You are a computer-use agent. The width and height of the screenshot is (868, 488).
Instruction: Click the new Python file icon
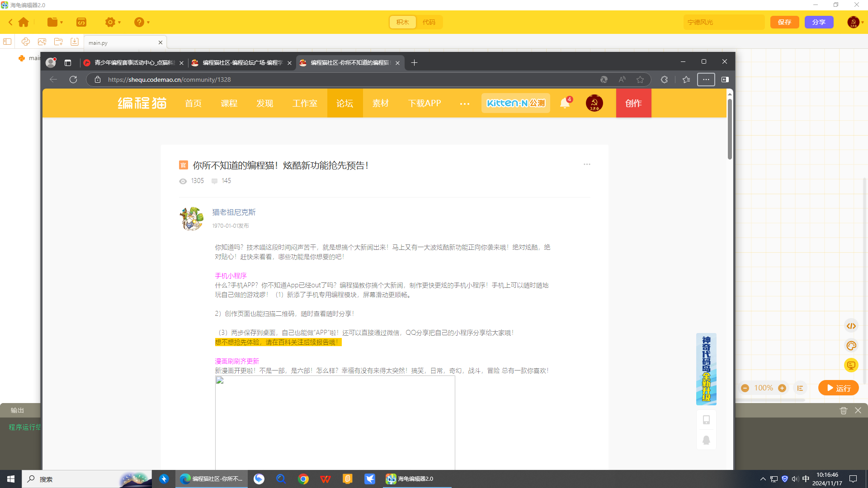coord(26,42)
